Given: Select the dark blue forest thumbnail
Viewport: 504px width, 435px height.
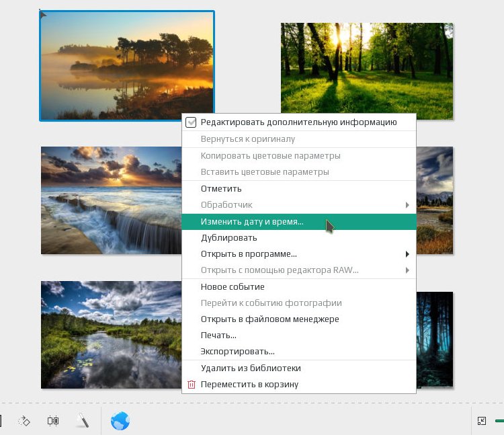Looking at the screenshot, I should coord(435,340).
